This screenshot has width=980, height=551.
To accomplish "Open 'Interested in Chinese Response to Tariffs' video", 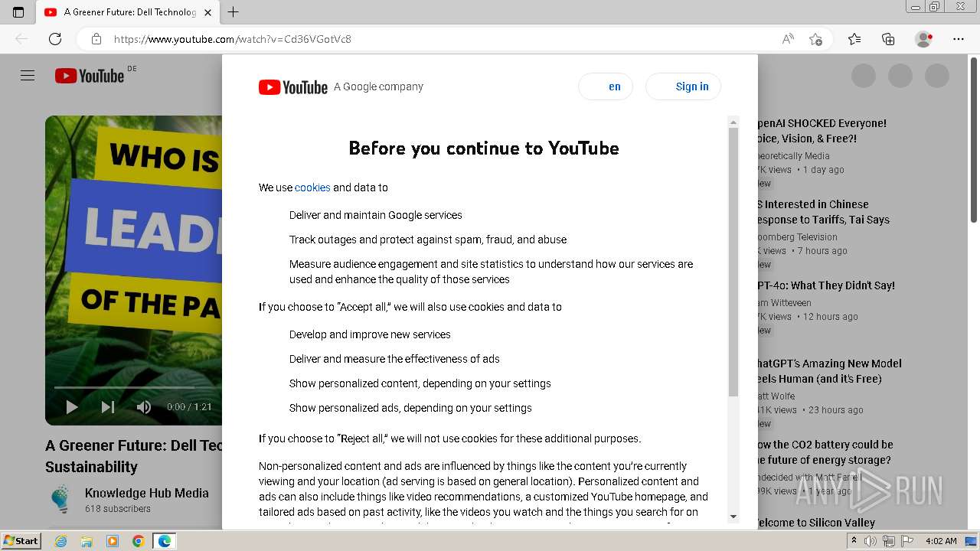I will tap(823, 212).
